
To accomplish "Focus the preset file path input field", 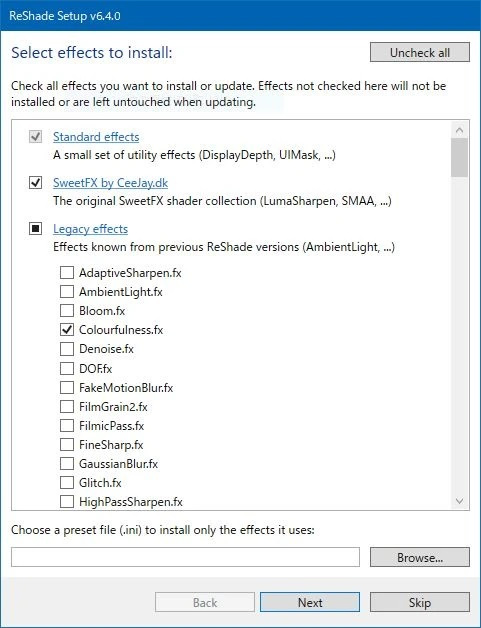I will (x=185, y=557).
